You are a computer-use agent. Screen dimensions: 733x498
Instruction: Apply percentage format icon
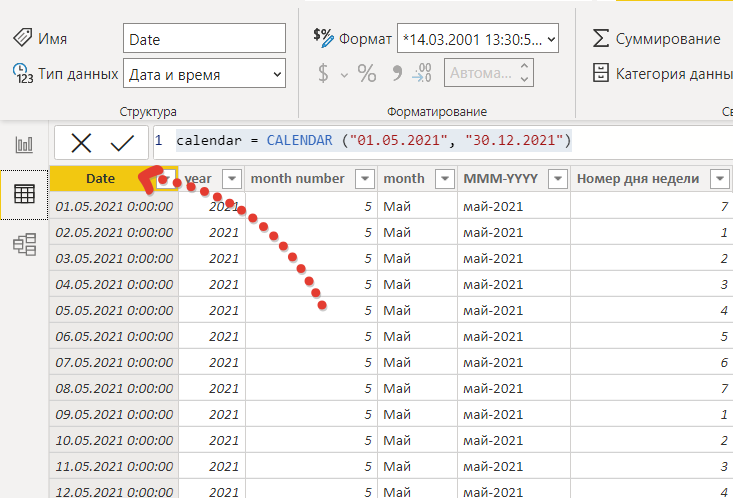366,73
